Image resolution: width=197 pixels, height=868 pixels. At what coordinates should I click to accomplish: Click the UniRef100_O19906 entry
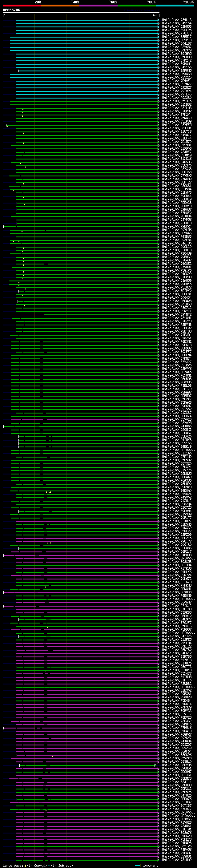tap(177, 149)
